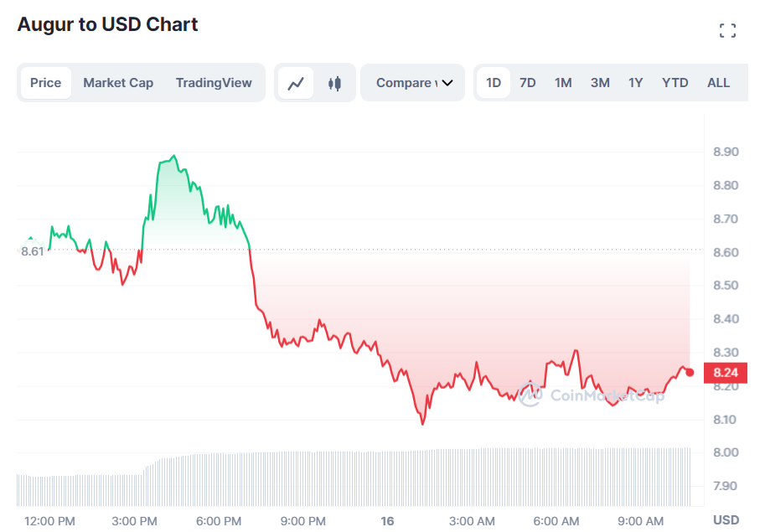Select the Price tab
The height and width of the screenshot is (532, 765).
coord(45,82)
